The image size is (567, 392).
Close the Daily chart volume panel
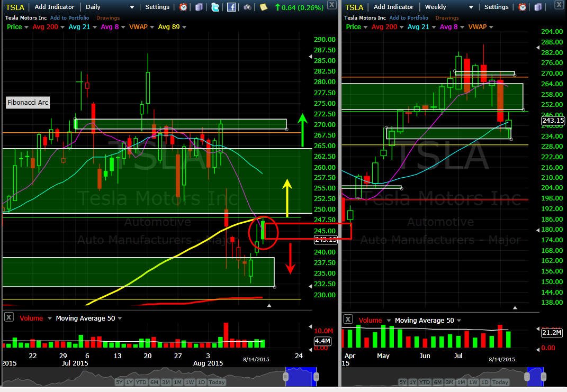point(8,317)
